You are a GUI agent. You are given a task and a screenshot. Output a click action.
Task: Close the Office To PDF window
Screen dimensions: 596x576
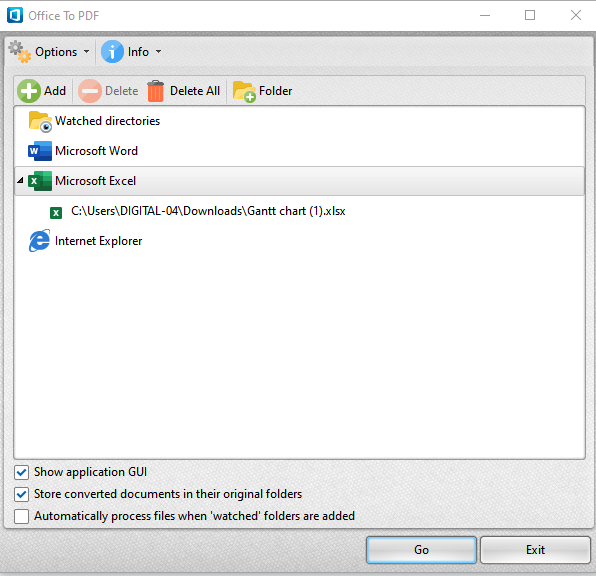[x=575, y=15]
